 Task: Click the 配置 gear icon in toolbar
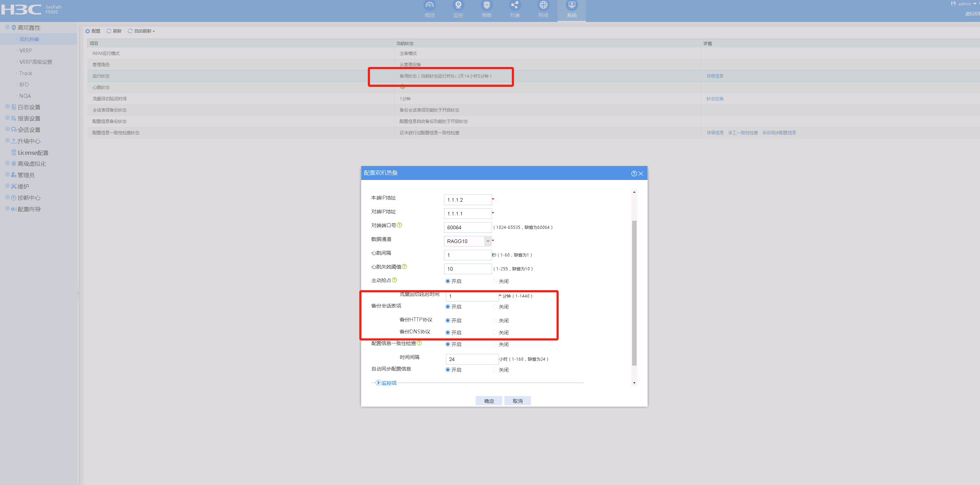click(x=88, y=31)
